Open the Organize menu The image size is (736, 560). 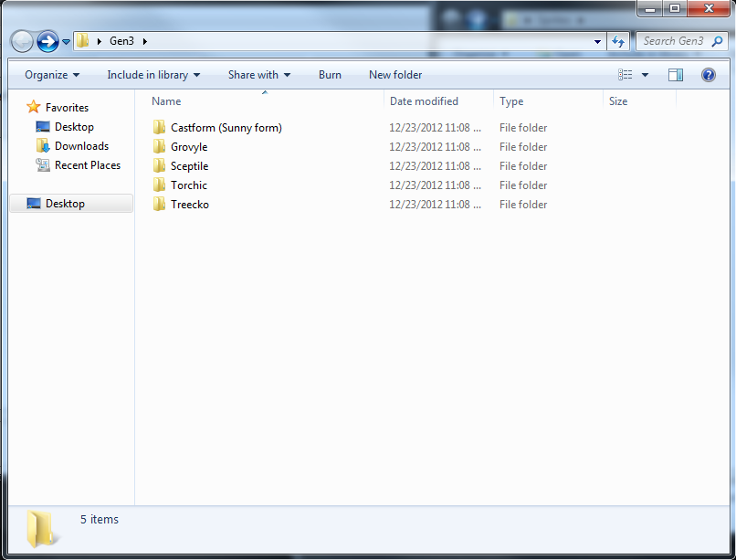tap(52, 75)
